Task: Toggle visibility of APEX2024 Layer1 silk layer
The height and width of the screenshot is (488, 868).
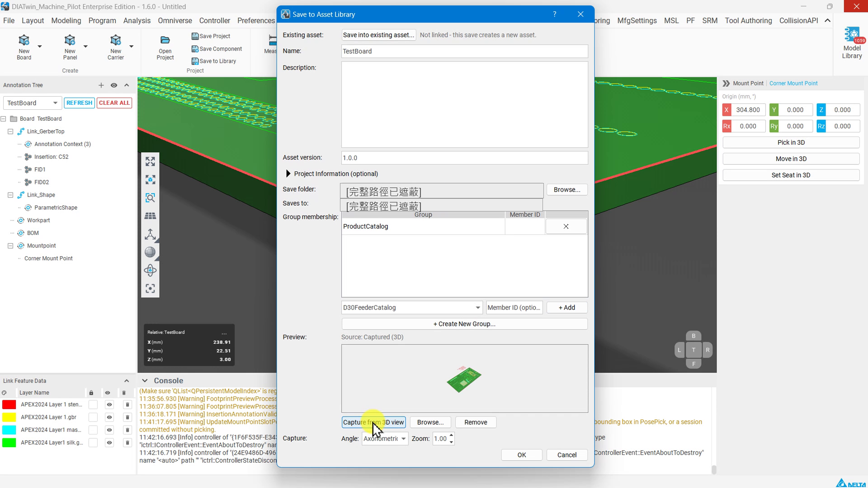Action: tap(109, 442)
